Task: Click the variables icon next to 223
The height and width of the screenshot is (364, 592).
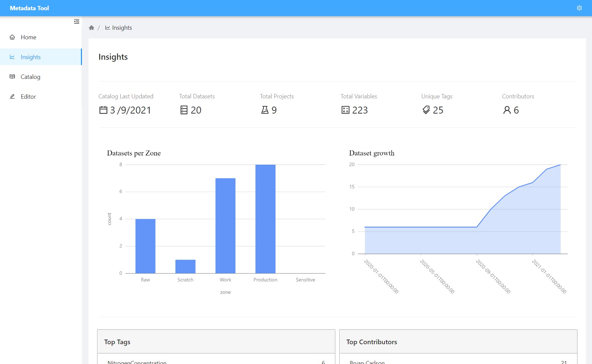Action: point(345,110)
